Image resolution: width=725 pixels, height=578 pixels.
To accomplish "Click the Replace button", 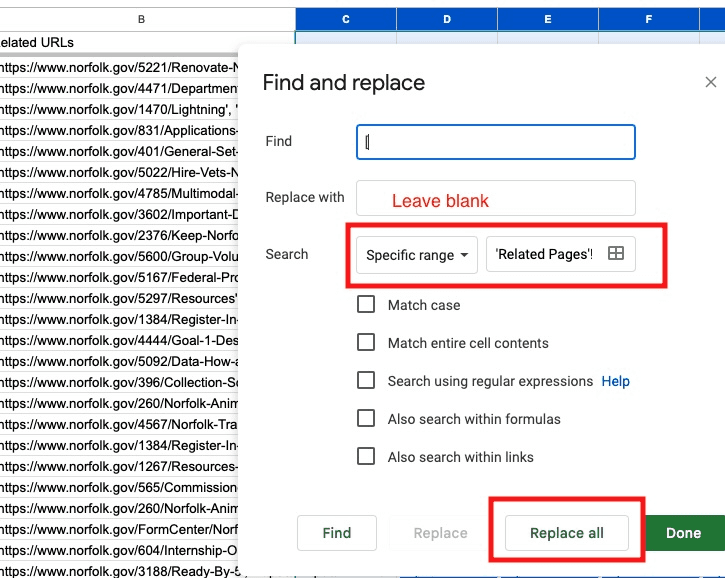I will pyautogui.click(x=440, y=533).
